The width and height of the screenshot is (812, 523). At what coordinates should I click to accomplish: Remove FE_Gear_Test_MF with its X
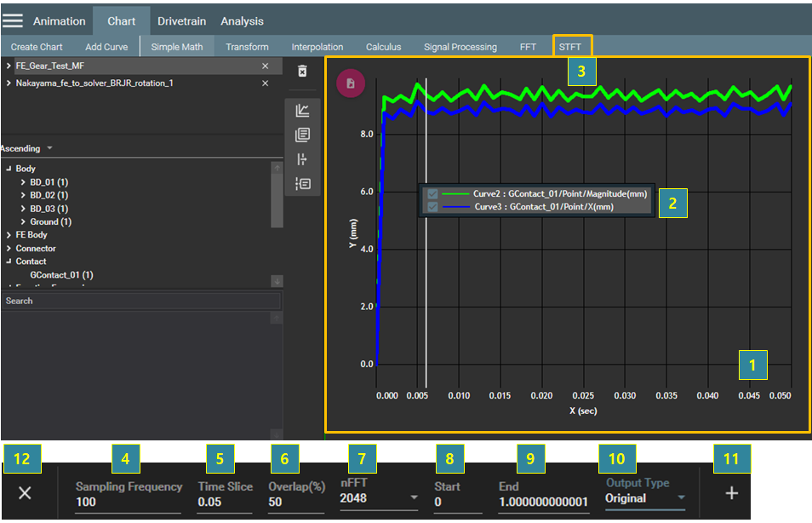click(x=266, y=66)
